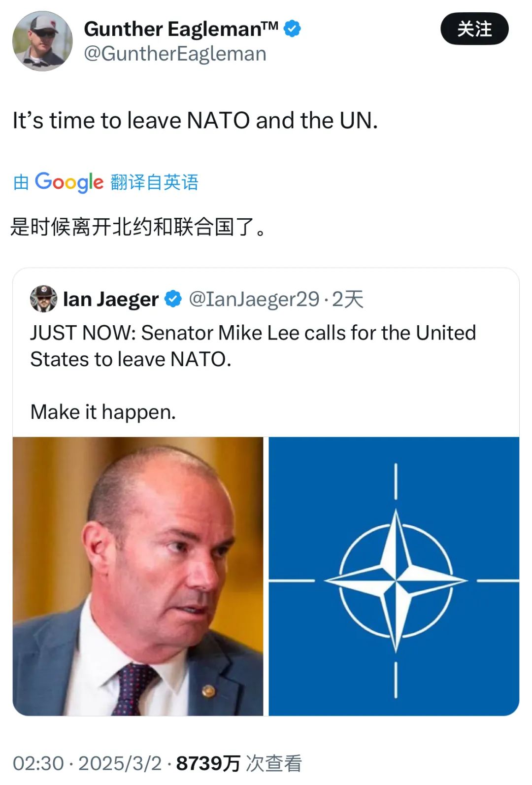The image size is (532, 785).
Task: Open the 2天 quoted tweet timestamp
Action: 348,299
